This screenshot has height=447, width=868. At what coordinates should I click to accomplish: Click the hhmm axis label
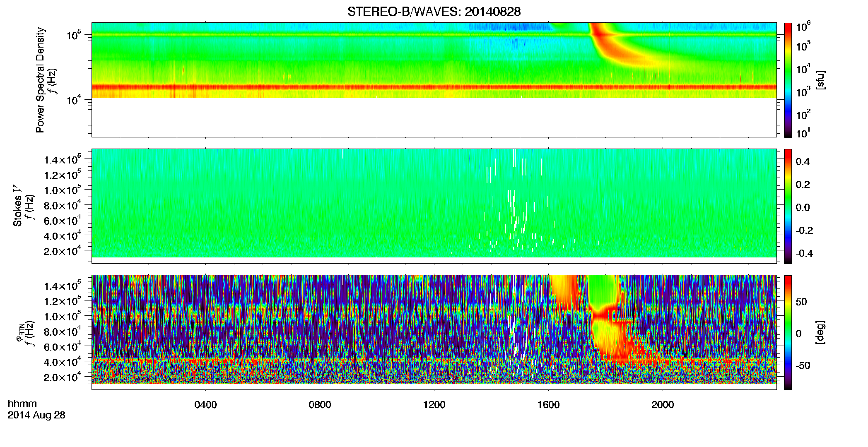point(22,404)
